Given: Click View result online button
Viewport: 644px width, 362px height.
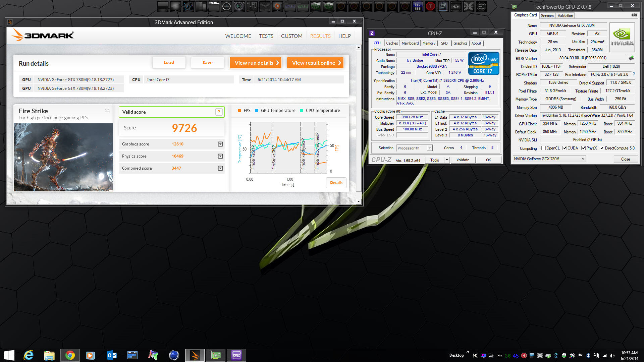Looking at the screenshot, I should pos(315,63).
